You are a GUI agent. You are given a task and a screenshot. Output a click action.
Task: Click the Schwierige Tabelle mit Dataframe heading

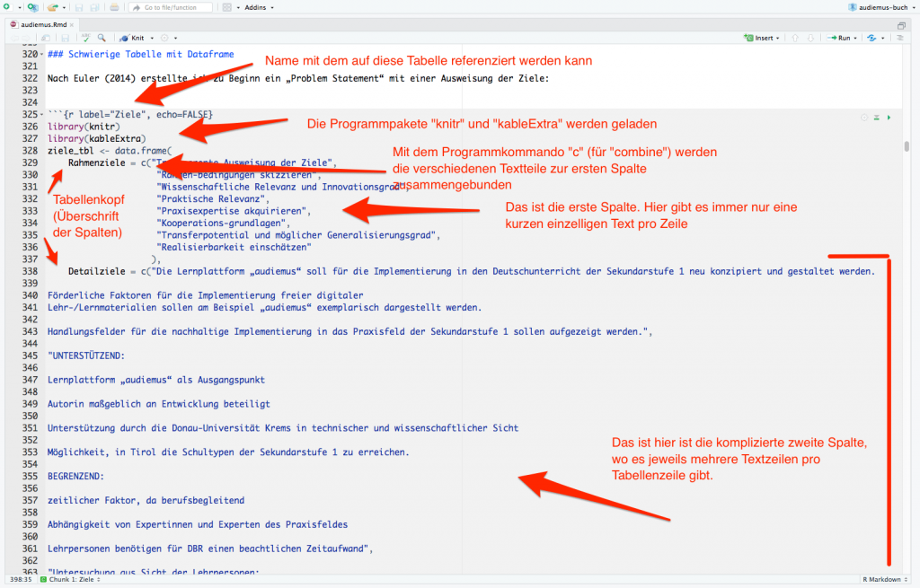coord(141,54)
